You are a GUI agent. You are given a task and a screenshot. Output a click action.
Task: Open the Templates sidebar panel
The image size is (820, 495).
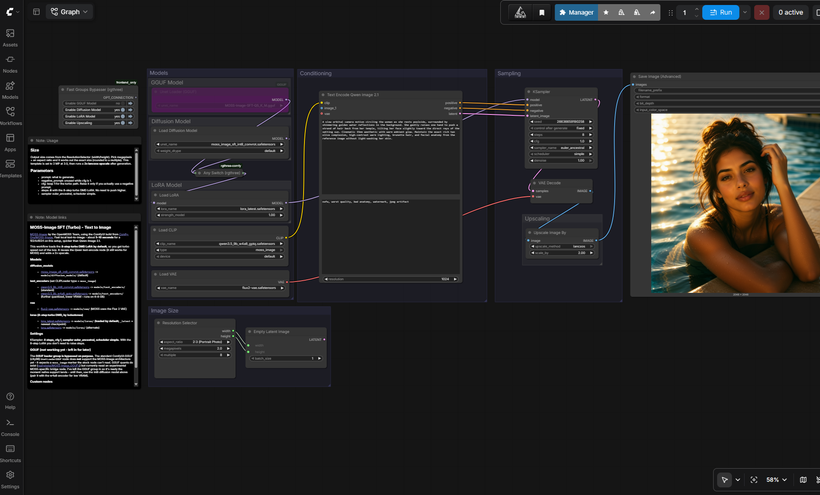tap(10, 168)
